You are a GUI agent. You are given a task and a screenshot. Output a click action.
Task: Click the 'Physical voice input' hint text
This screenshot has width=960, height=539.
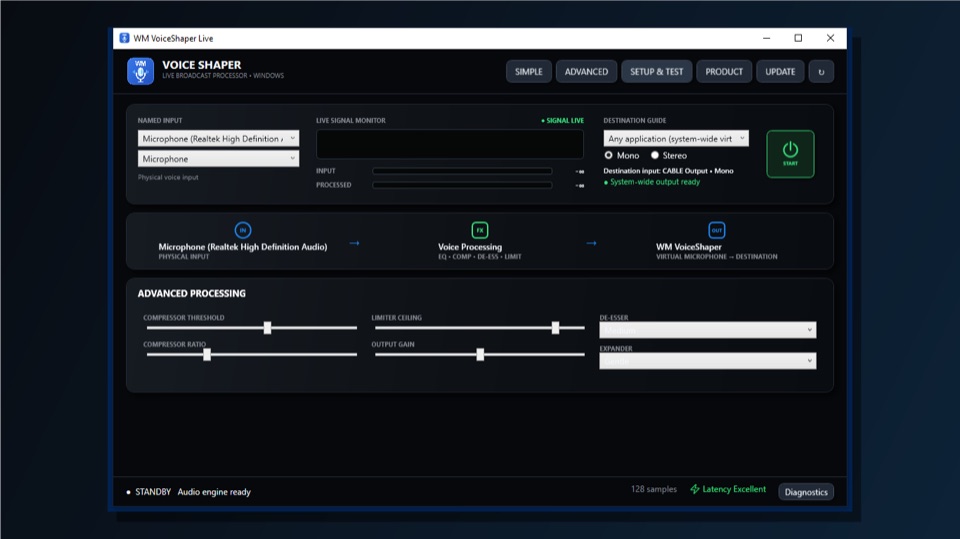point(168,177)
